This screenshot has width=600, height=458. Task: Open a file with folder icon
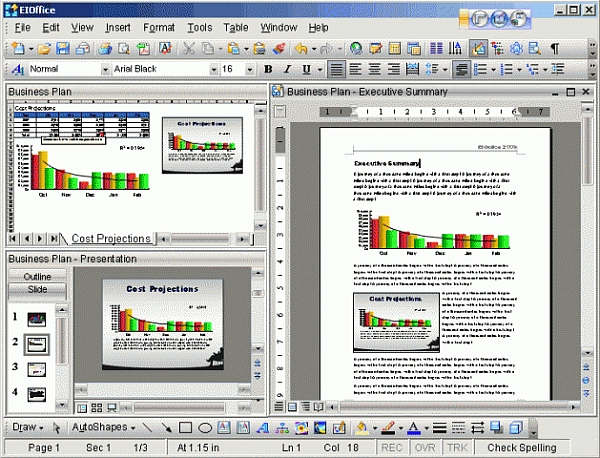(x=44, y=49)
